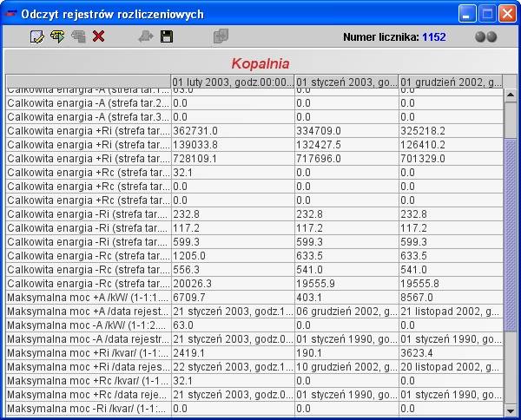Click the meter number value 1152
The height and width of the screenshot is (420, 521).
pos(434,37)
